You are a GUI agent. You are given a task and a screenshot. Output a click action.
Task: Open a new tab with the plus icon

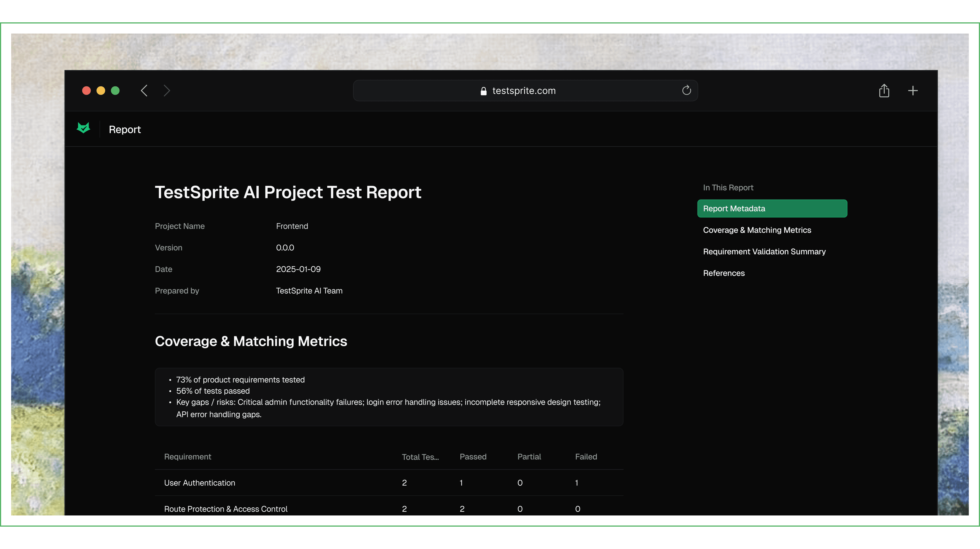coord(913,91)
